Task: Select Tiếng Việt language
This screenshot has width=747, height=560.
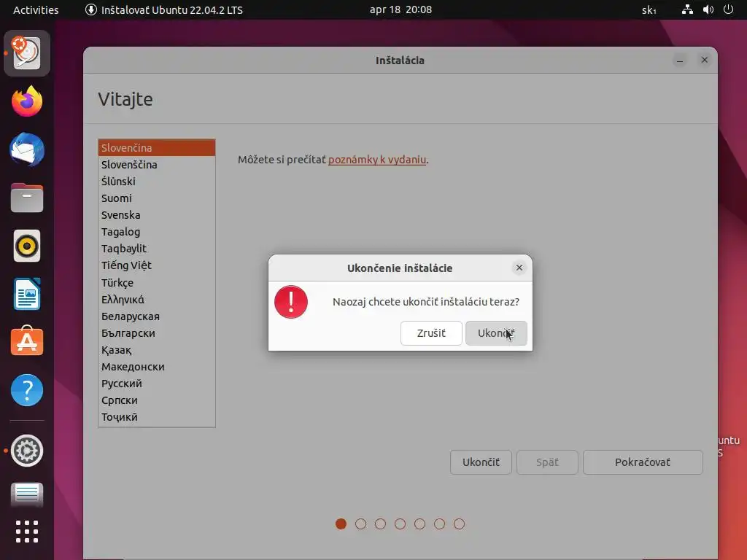Action: (157, 265)
